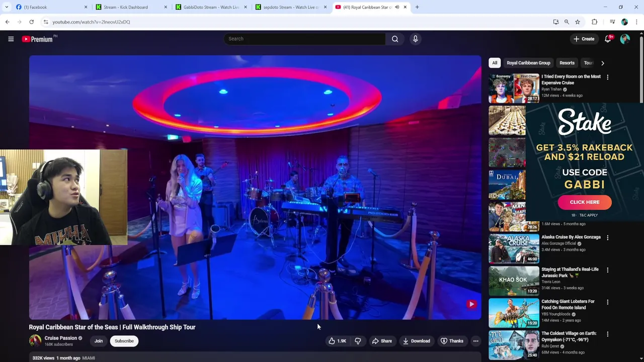Open Khao Sok video thumbnail

514,281
